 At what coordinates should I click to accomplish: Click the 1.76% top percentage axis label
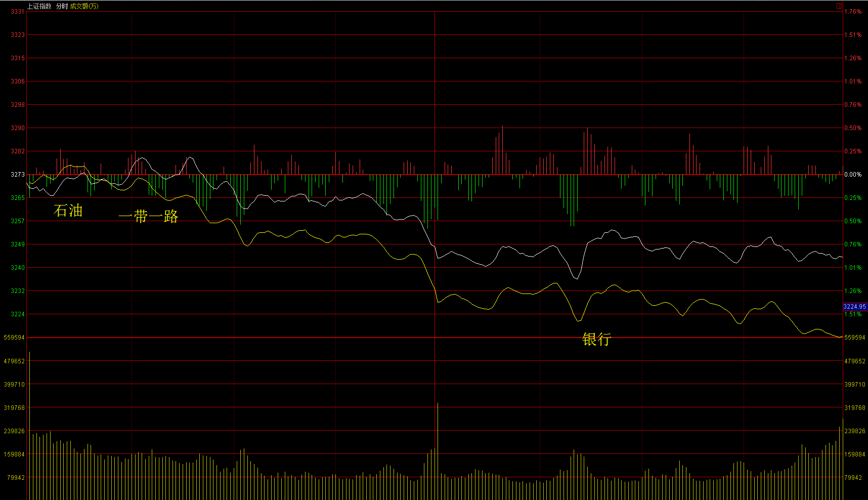[x=853, y=12]
